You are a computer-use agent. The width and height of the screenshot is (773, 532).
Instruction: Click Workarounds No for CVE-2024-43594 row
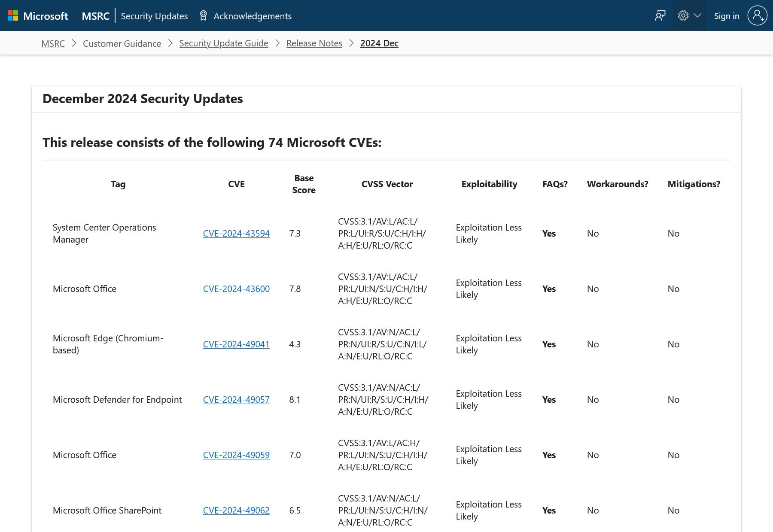[x=593, y=233]
